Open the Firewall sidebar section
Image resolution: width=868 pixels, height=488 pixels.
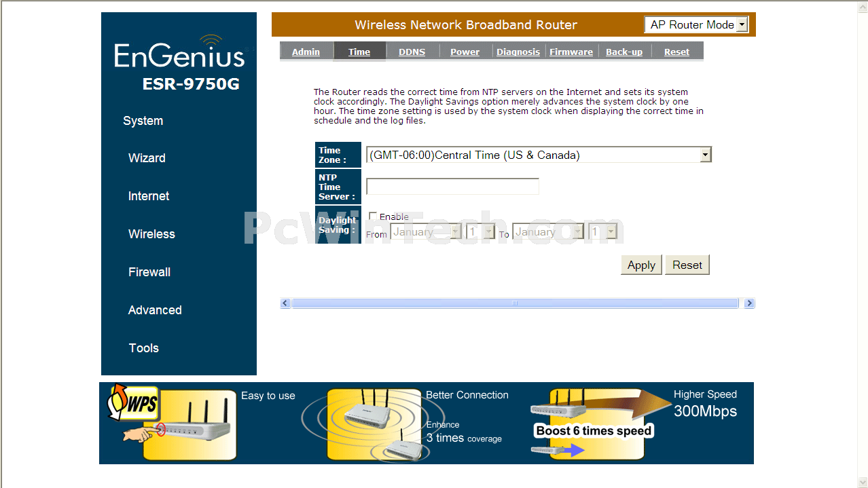coord(149,272)
